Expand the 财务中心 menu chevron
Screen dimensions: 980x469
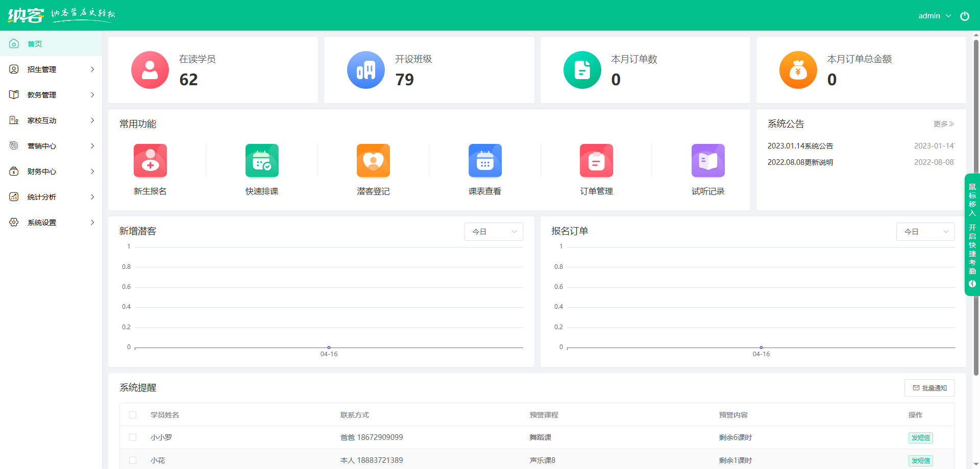tap(92, 171)
